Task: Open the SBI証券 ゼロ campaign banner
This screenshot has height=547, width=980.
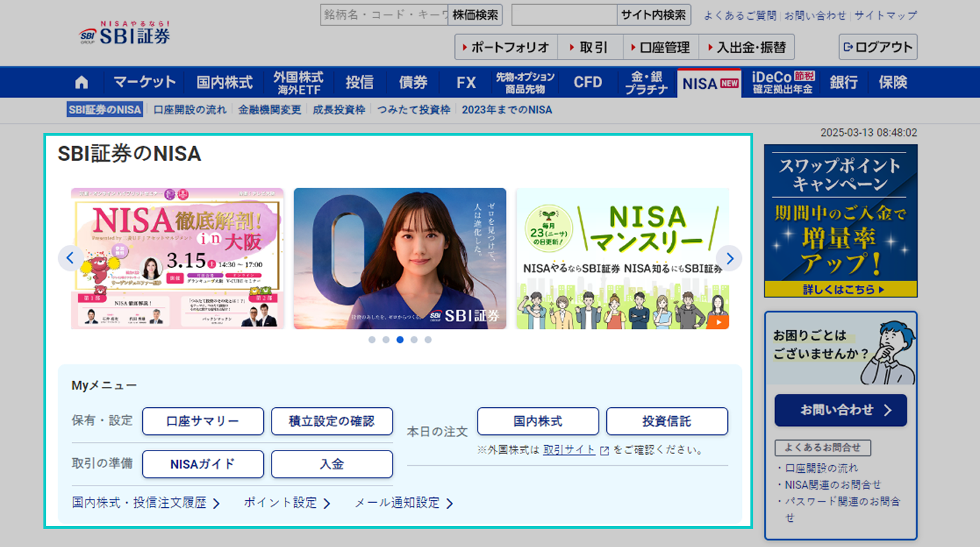Action: [x=400, y=258]
